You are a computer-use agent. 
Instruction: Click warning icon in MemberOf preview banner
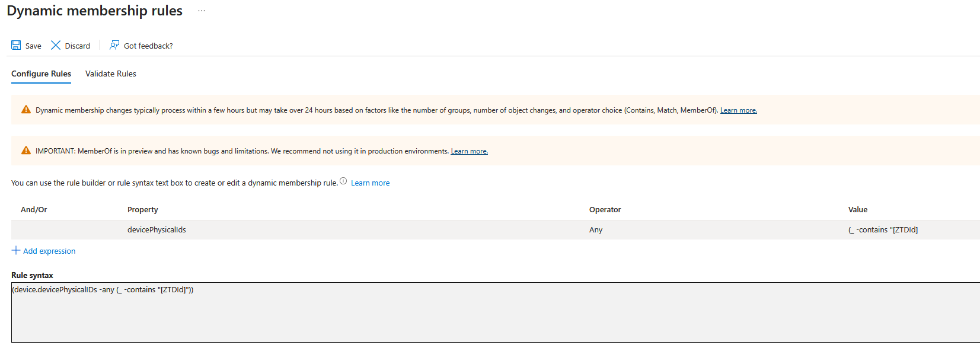click(x=26, y=151)
